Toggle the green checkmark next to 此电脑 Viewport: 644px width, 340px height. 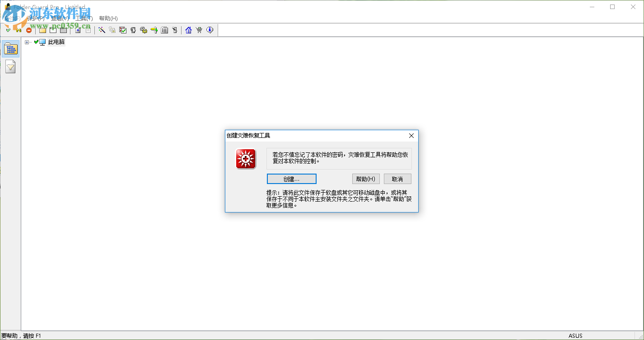(36, 42)
